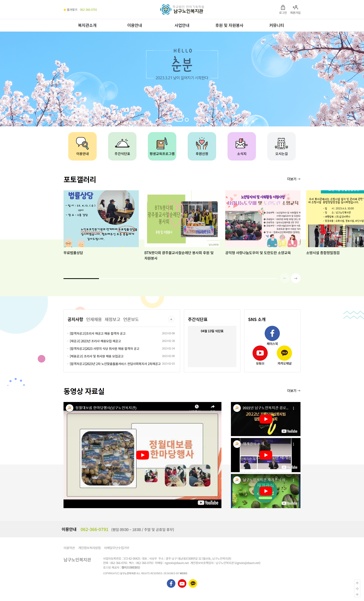364x601 pixels.
Task: Play the 2022년 경로당 video
Action: [x=266, y=419]
